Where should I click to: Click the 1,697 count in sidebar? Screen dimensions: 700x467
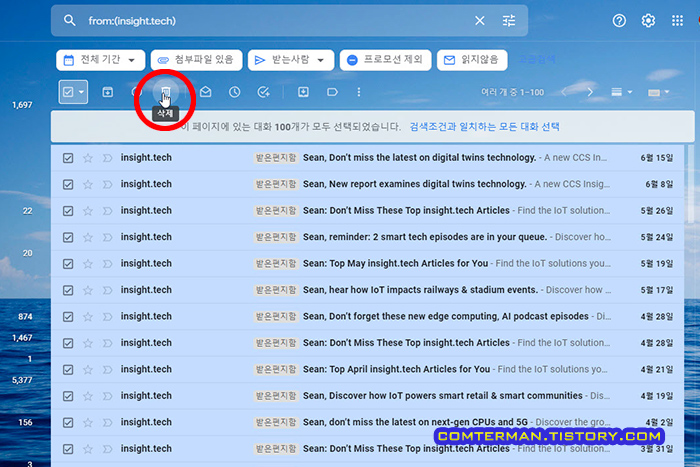click(22, 105)
